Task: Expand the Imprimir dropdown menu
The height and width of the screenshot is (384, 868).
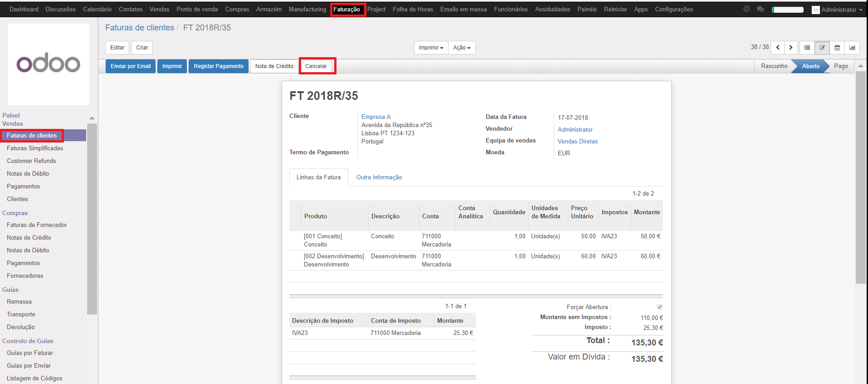Action: pyautogui.click(x=431, y=48)
